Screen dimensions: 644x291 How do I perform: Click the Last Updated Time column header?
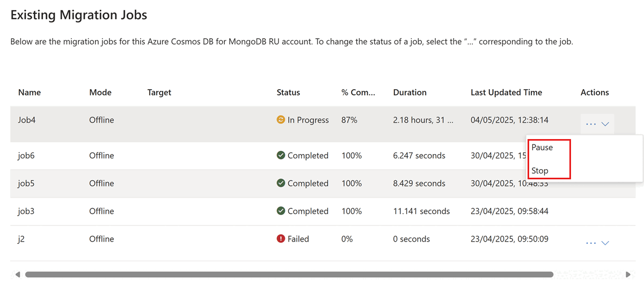pos(506,92)
